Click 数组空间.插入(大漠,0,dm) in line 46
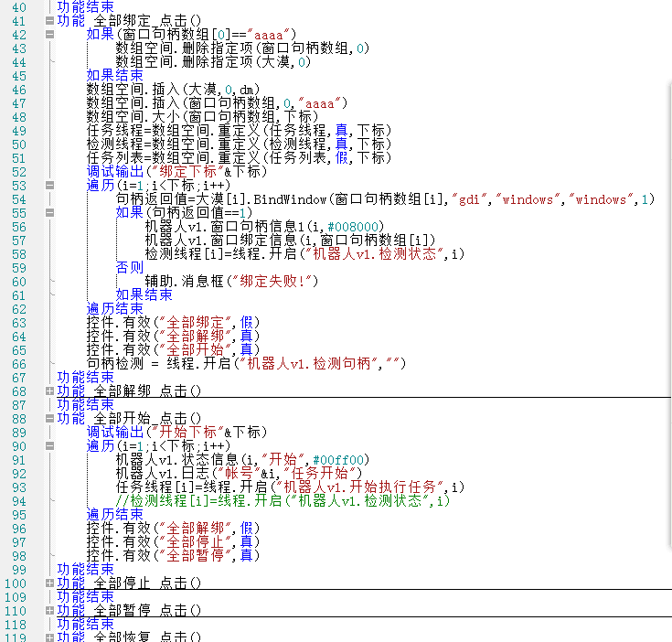Screen dimensions: 672x642 [x=173, y=90]
